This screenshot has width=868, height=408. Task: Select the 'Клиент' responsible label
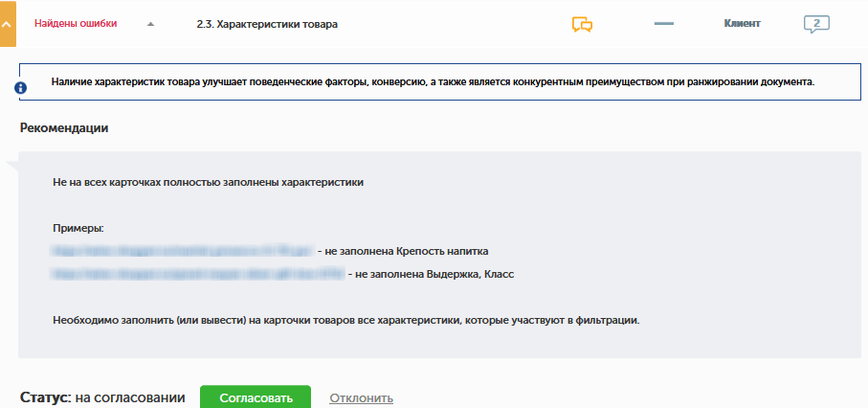743,24
